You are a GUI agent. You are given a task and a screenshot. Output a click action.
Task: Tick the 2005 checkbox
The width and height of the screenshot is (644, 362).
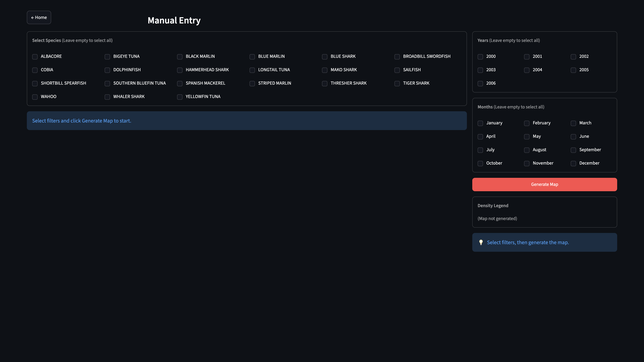[x=573, y=70]
